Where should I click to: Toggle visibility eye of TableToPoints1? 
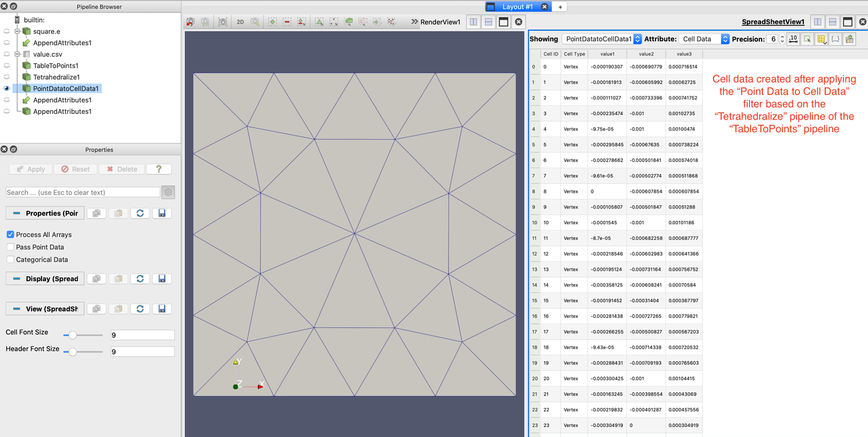(x=7, y=65)
